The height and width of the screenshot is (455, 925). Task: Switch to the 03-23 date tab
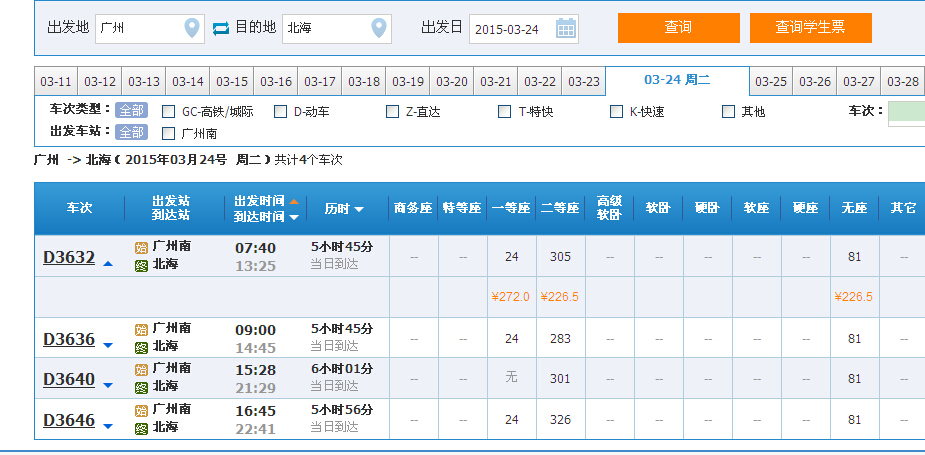583,81
